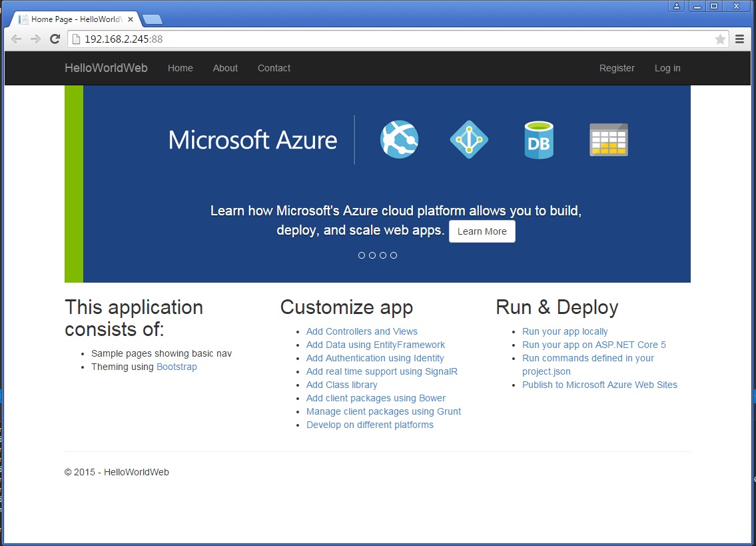Screen dimensions: 756x546
Task: Click the Azure database DB icon
Action: click(x=538, y=140)
